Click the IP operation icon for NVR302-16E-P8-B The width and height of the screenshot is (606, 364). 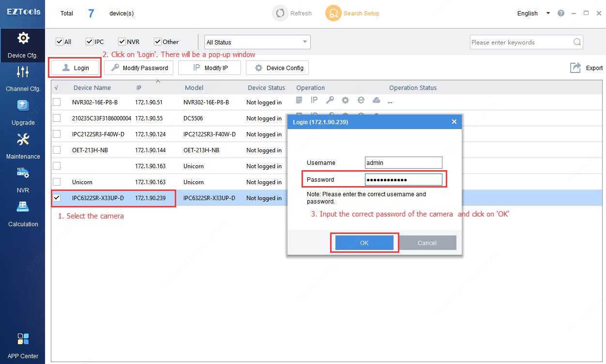pyautogui.click(x=314, y=100)
